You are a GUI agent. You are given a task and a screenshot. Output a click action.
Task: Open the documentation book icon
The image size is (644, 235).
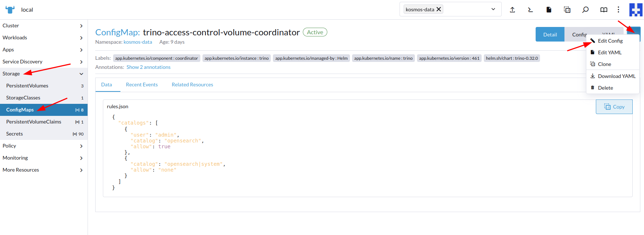(x=603, y=10)
